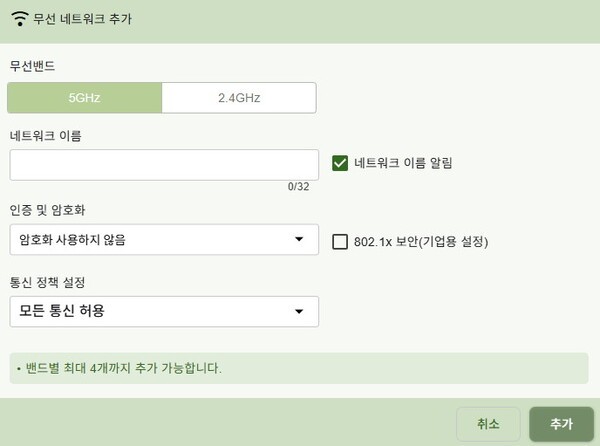Click the 무선밴드 section label
600x446 pixels.
point(33,65)
